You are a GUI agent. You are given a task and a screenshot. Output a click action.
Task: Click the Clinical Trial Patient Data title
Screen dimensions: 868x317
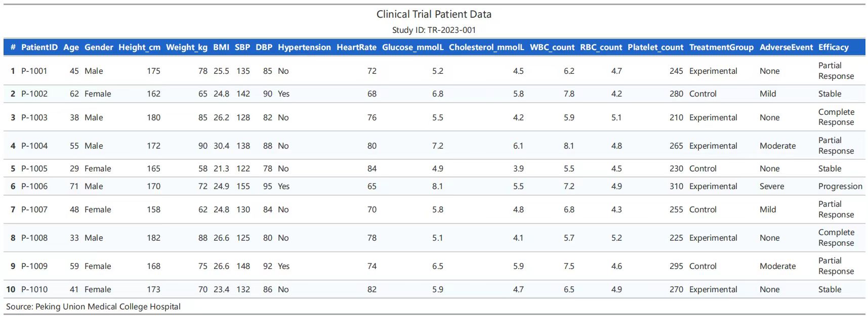pos(434,14)
